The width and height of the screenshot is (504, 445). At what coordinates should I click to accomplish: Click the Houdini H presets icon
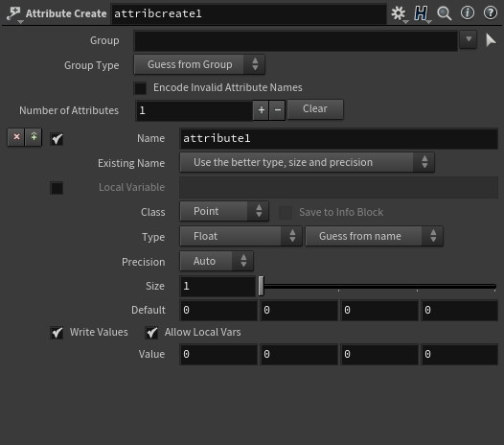coord(422,13)
